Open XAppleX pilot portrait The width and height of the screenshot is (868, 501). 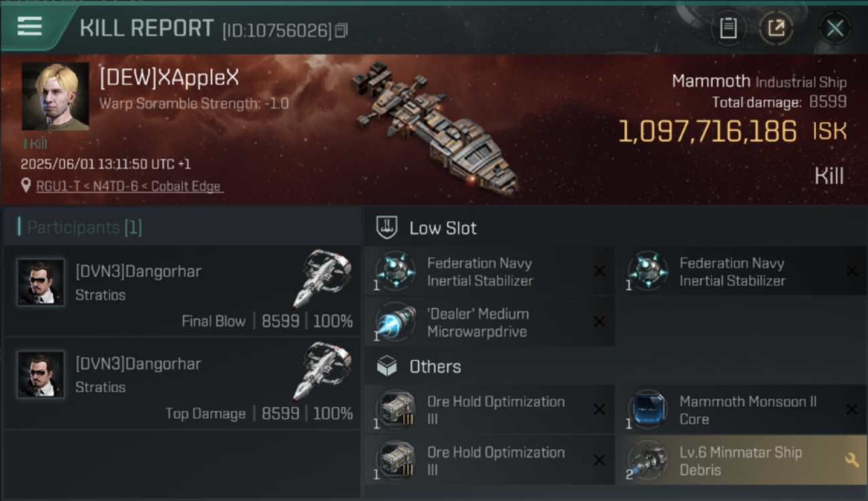pyautogui.click(x=55, y=96)
